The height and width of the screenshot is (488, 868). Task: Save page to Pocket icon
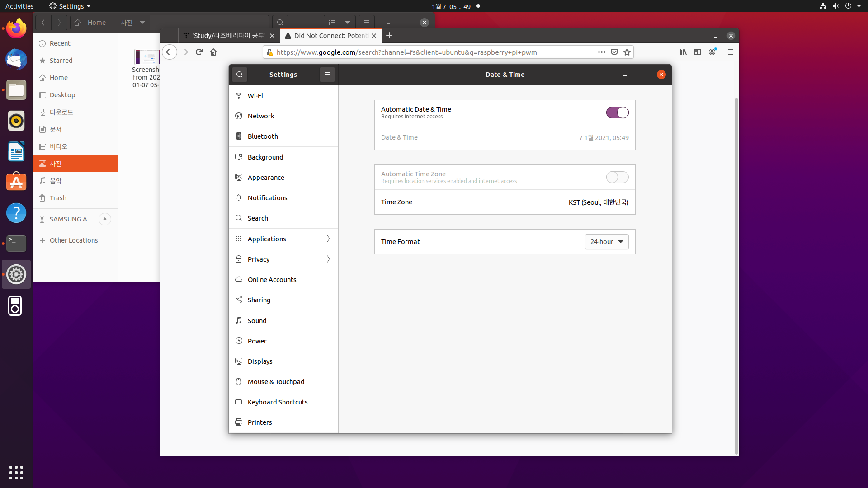614,52
